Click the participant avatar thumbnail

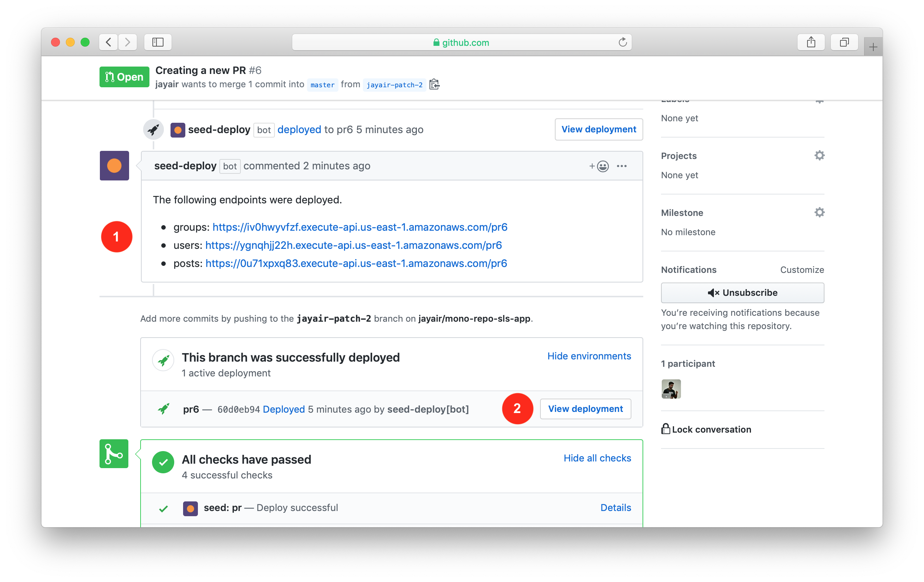tap(671, 389)
